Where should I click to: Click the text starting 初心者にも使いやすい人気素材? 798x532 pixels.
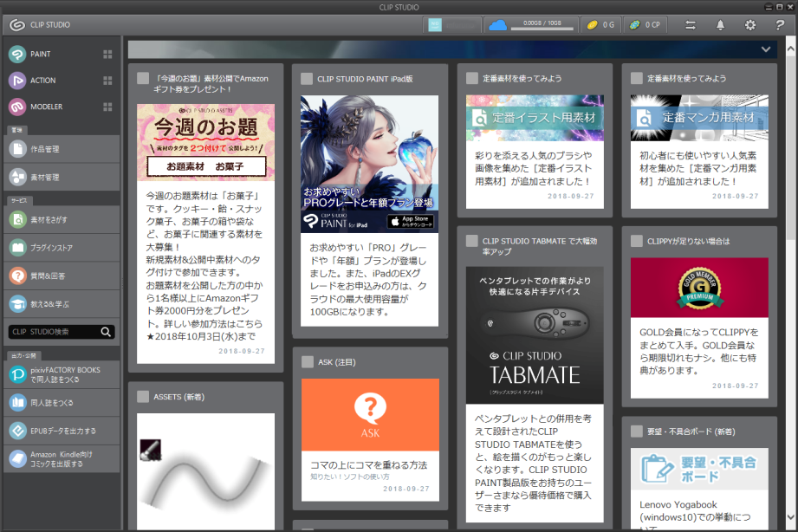[x=698, y=168]
